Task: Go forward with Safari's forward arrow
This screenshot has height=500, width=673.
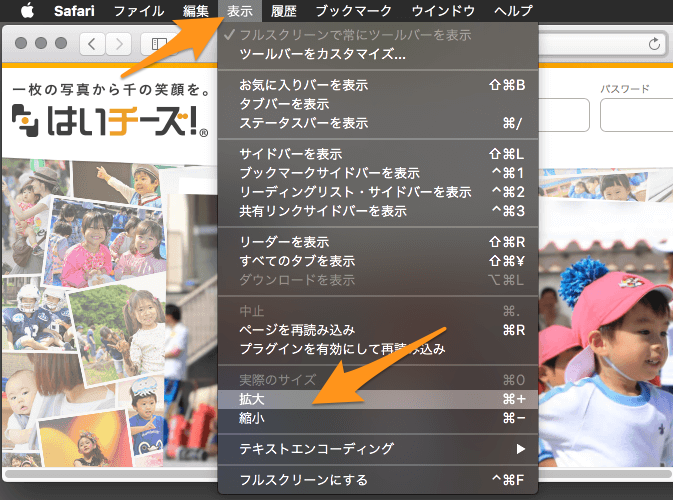Action: 118,44
